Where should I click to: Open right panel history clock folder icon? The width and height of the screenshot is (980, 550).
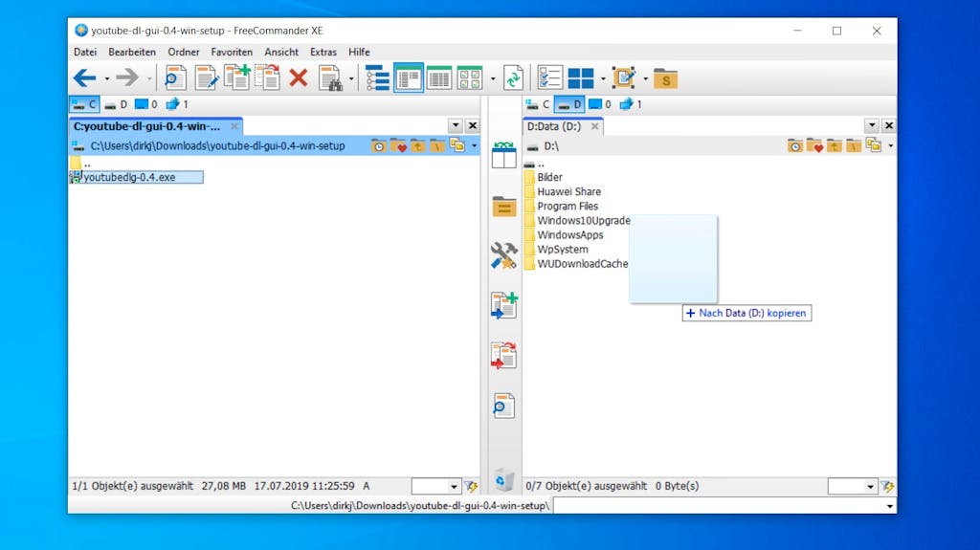794,145
